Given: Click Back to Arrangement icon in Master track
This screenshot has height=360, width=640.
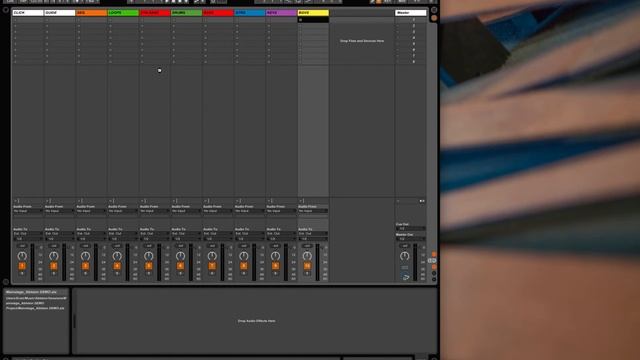Looking at the screenshot, I should (422, 201).
